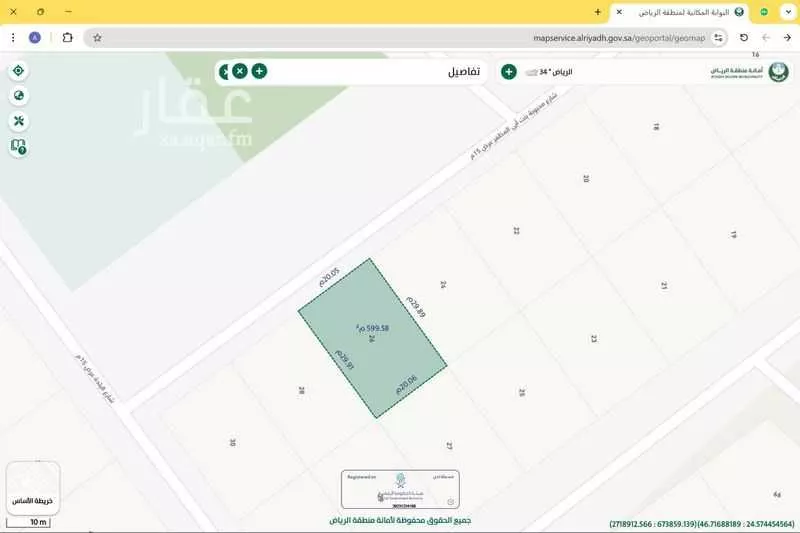Open the globe layers button on the map
Screen dimensions: 800x533
(x=18, y=96)
